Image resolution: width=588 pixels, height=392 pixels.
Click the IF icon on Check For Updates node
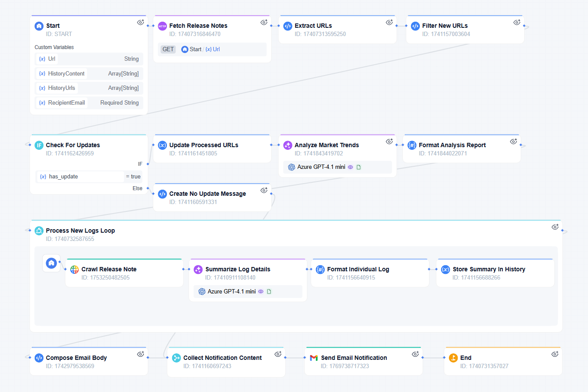39,145
